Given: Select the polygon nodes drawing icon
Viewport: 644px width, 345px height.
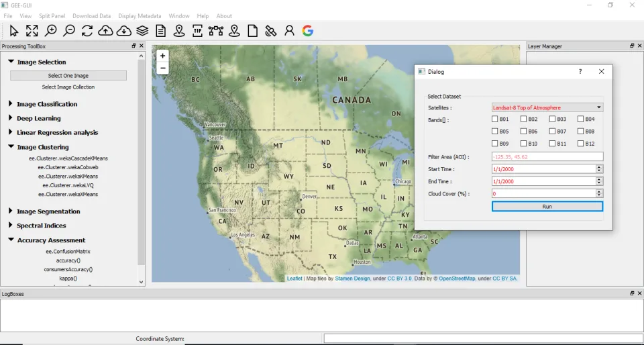Looking at the screenshot, I should tap(215, 31).
